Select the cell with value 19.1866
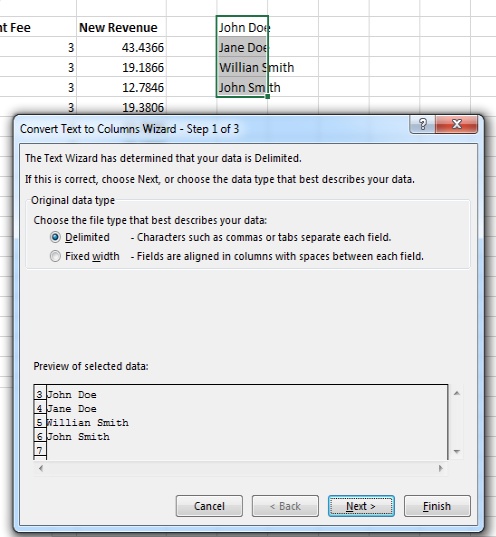Viewport: 496px width, 537px height. [x=122, y=67]
